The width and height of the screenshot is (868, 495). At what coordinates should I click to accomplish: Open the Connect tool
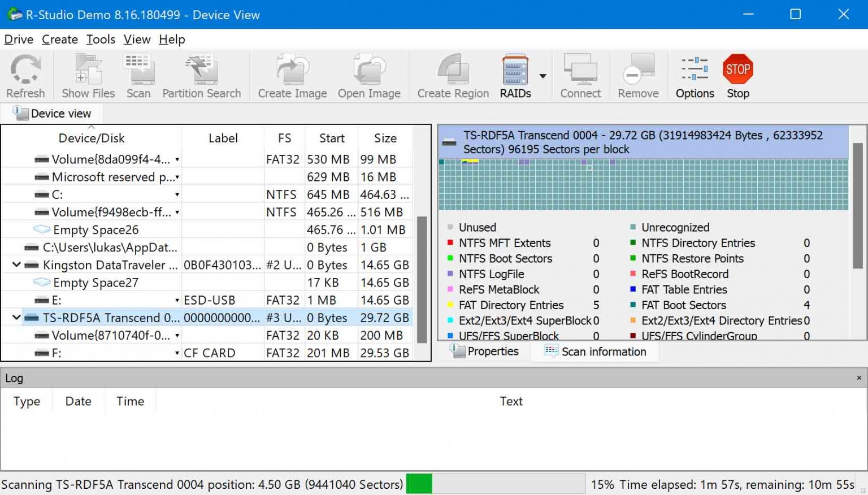pos(580,73)
